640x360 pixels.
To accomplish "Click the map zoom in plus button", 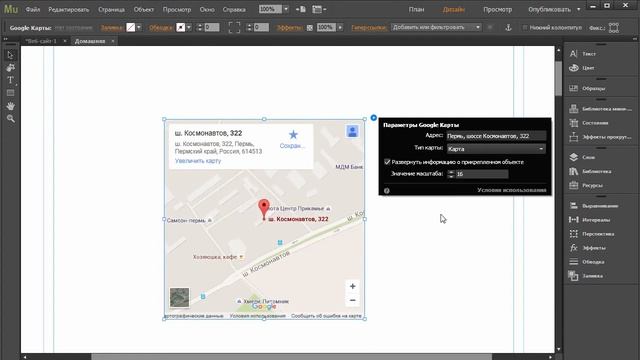I will (353, 286).
